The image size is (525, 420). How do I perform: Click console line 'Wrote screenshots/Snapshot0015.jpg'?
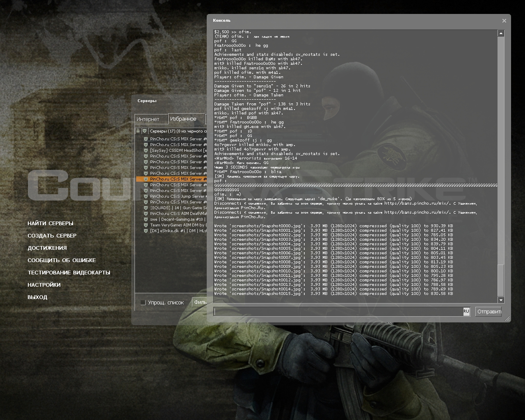333,294
